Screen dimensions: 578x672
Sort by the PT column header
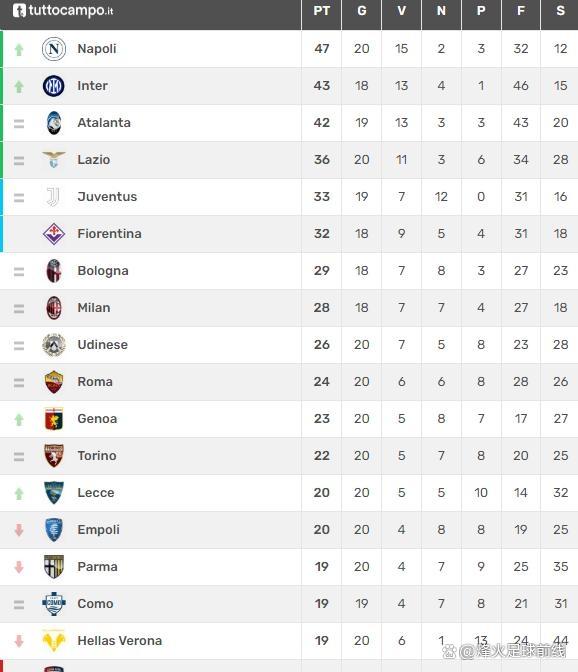pos(321,11)
